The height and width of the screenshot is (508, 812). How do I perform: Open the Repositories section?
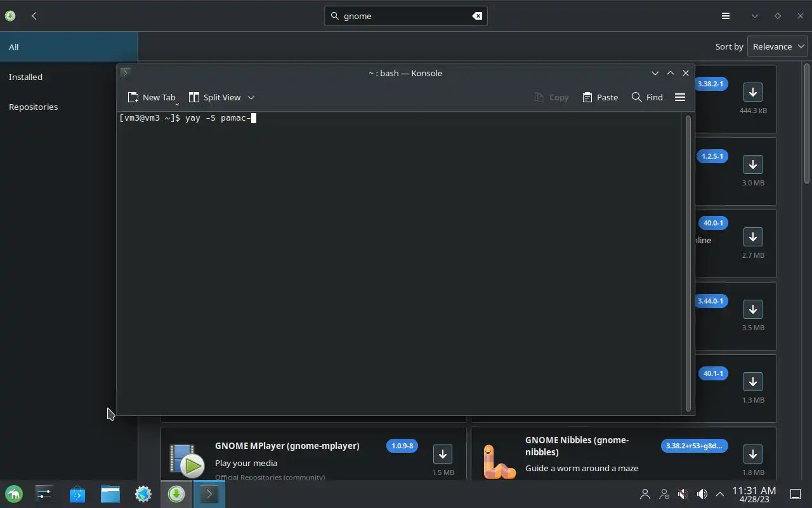pos(69,107)
